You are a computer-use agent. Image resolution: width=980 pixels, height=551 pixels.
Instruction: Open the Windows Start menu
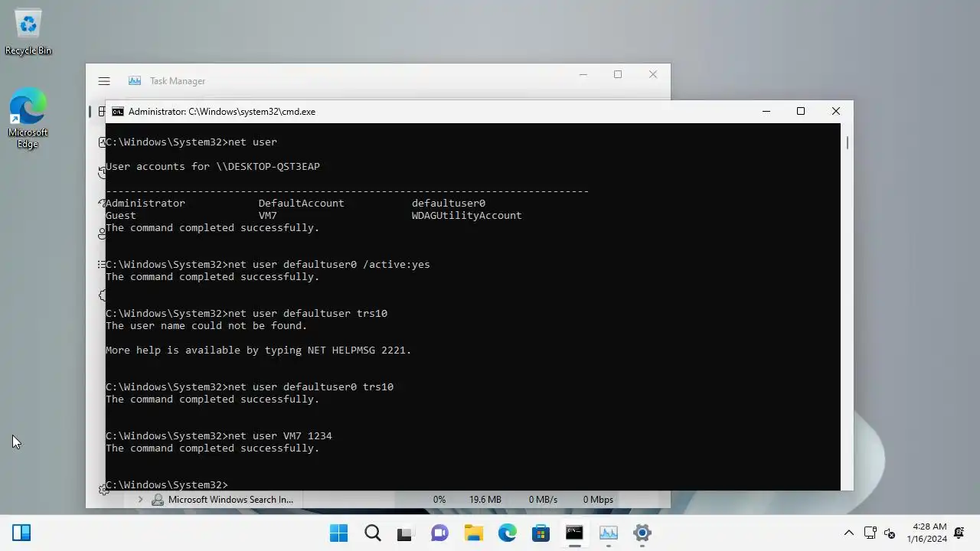338,533
